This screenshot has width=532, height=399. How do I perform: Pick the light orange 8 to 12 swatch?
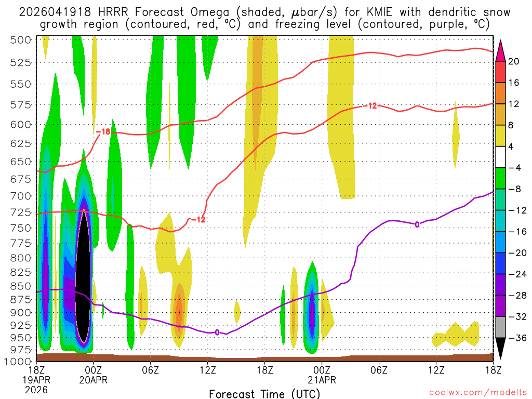coord(500,115)
